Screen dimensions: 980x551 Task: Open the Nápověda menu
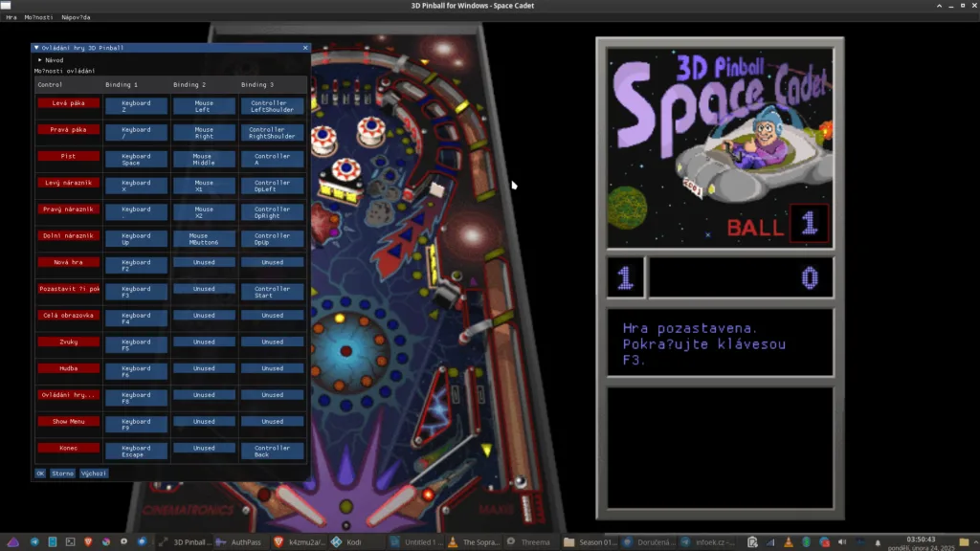pyautogui.click(x=77, y=17)
